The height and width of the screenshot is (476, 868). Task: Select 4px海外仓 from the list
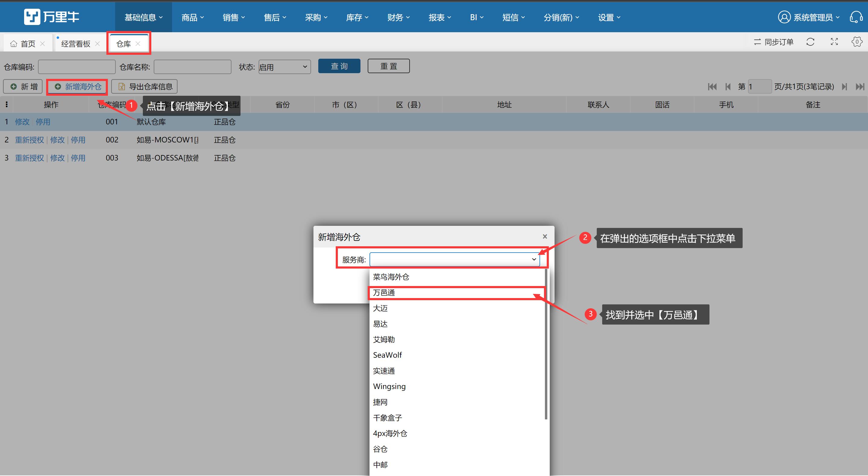(457, 433)
